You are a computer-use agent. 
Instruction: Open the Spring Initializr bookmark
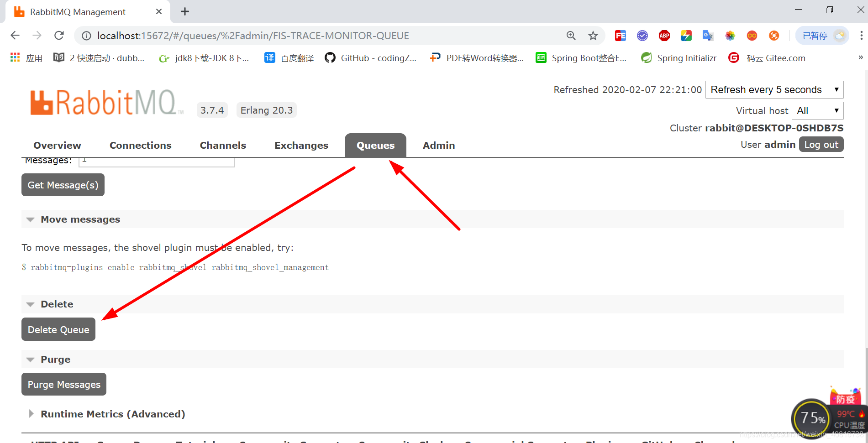(679, 58)
